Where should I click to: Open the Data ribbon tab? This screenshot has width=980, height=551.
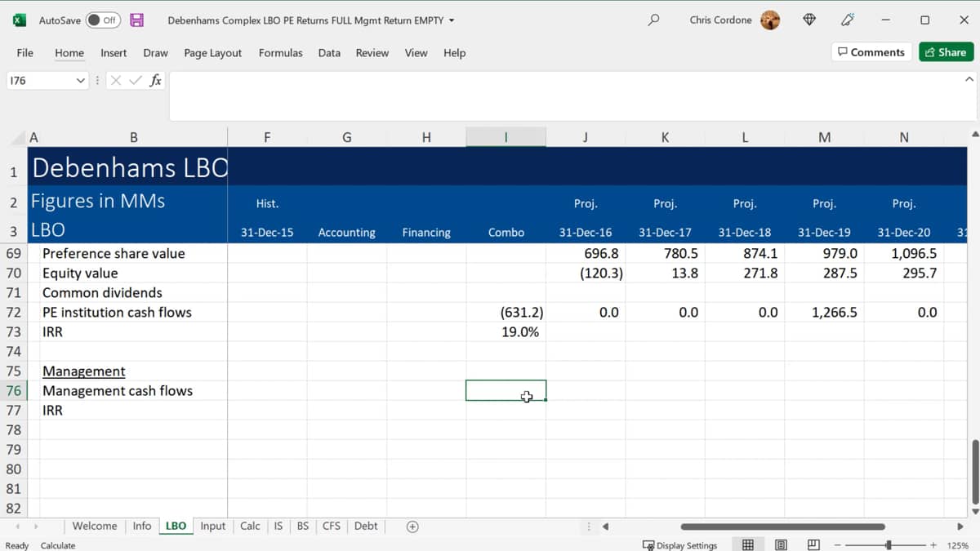[x=329, y=52]
